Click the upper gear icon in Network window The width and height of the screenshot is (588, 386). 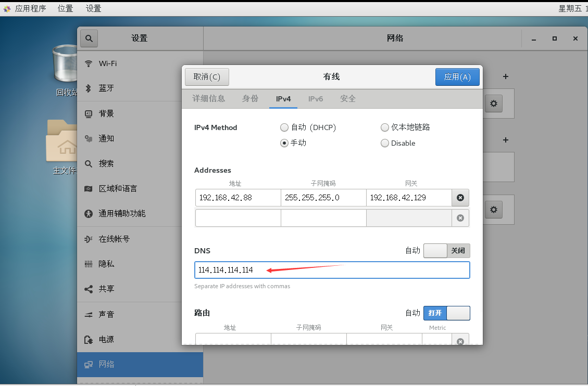494,104
